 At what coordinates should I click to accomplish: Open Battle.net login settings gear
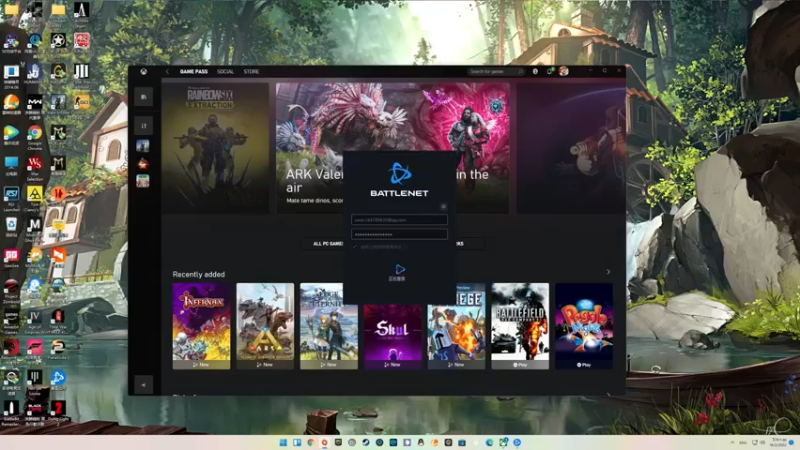pyautogui.click(x=443, y=207)
